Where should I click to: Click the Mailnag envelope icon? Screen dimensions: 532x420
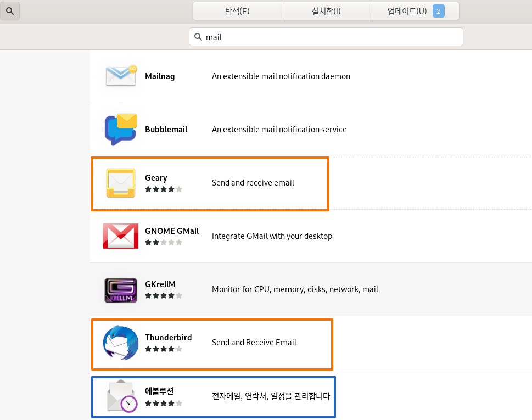[x=121, y=76]
